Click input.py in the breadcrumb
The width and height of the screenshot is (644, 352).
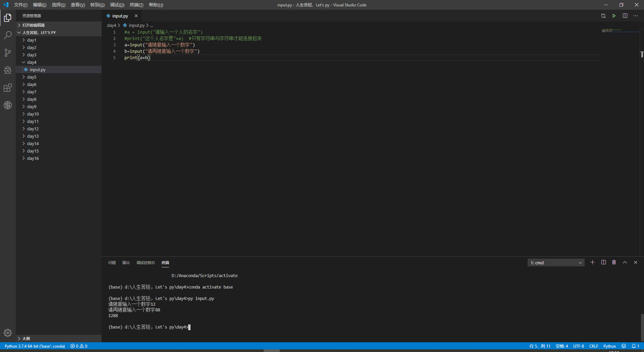(x=137, y=25)
